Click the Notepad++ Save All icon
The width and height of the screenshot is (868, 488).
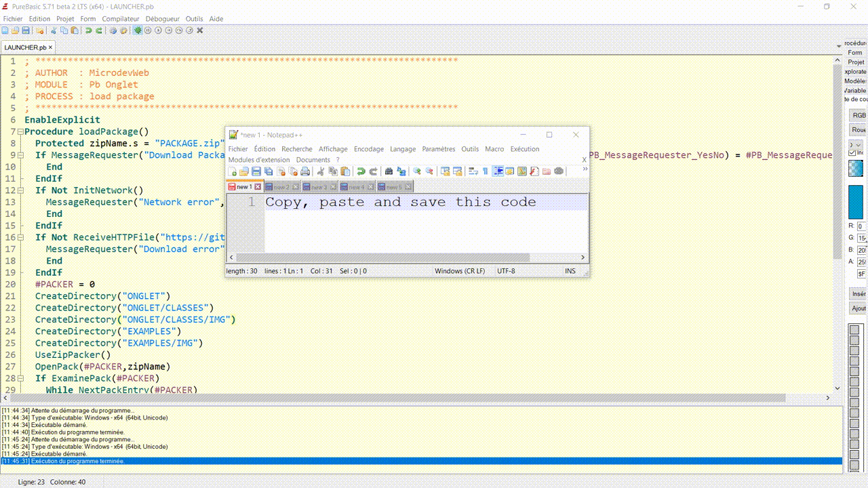click(x=269, y=171)
